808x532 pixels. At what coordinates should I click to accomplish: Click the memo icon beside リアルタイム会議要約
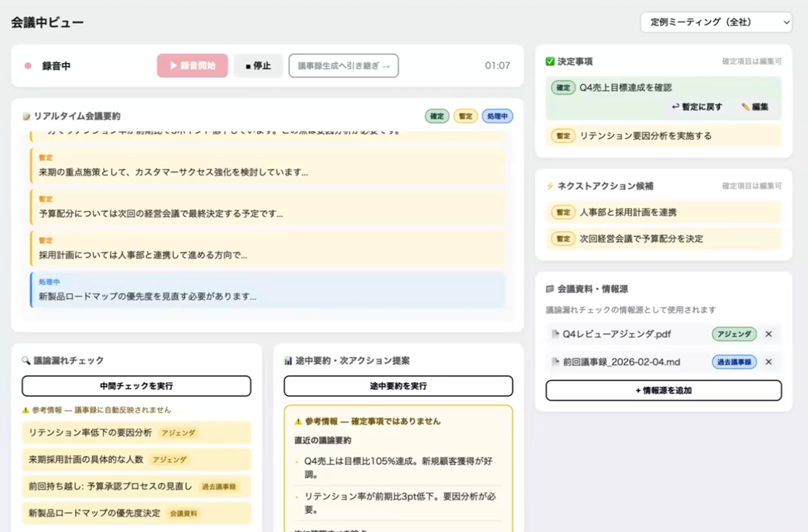27,116
